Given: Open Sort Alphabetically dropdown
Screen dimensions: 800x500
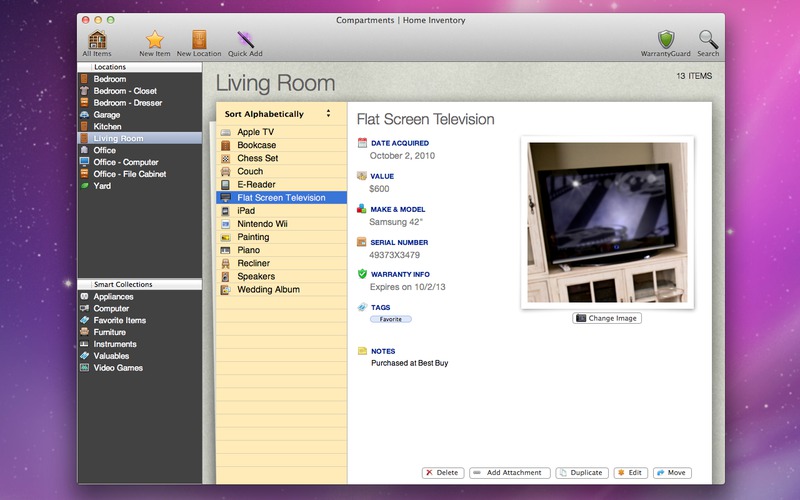Looking at the screenshot, I should (x=278, y=114).
